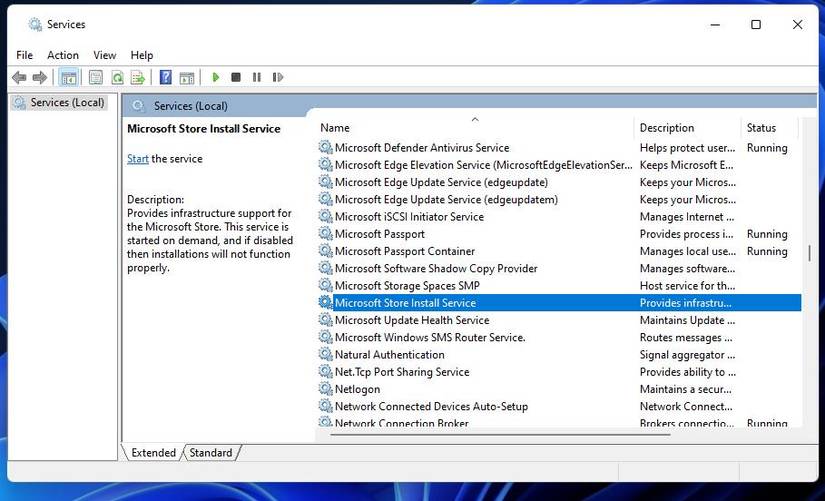Image resolution: width=825 pixels, height=501 pixels.
Task: Sort by the Name column header
Action: pyautogui.click(x=475, y=127)
